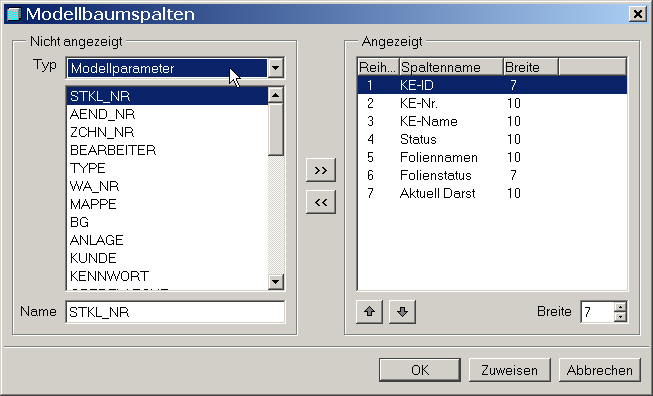
Task: Click into the Name input field
Action: 175,312
